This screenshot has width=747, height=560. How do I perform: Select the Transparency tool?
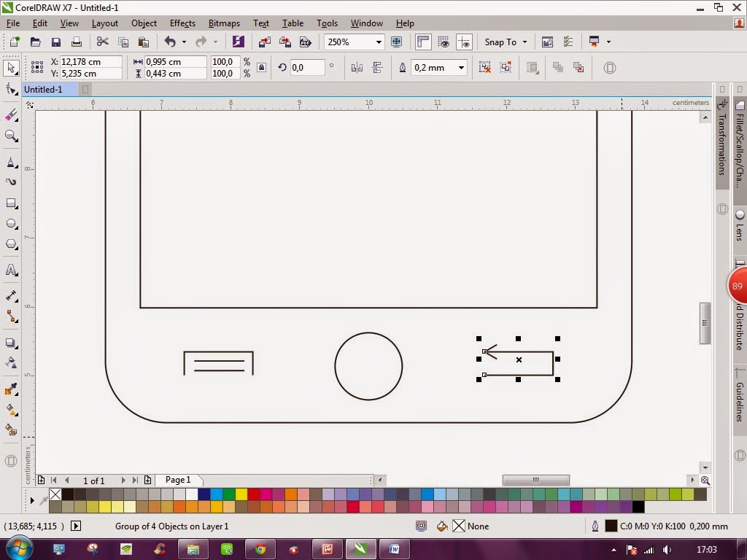coord(11,363)
